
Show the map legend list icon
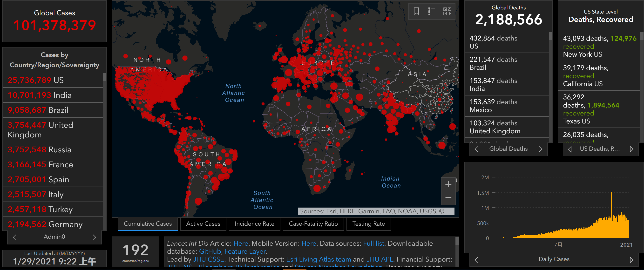(432, 11)
